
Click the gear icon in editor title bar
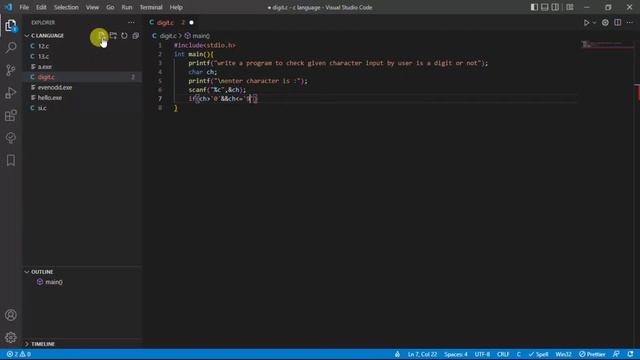605,23
